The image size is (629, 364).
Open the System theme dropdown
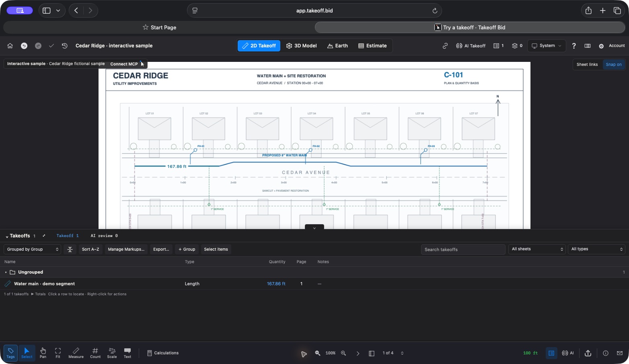(x=547, y=46)
